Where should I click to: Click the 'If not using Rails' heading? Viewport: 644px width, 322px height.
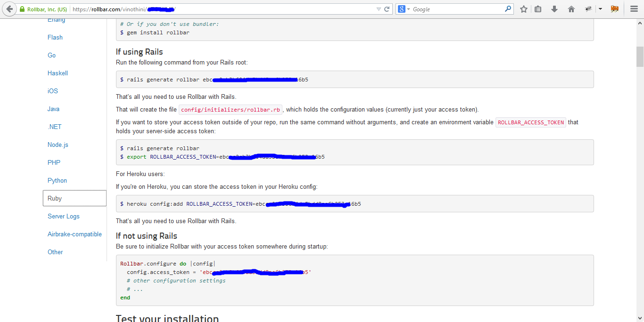(x=147, y=236)
